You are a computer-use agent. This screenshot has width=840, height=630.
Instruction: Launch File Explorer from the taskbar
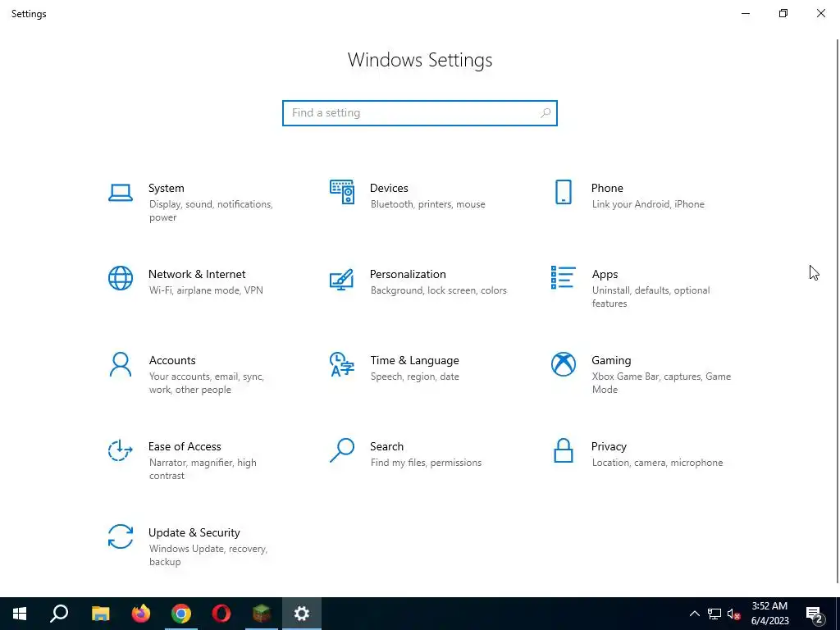100,614
